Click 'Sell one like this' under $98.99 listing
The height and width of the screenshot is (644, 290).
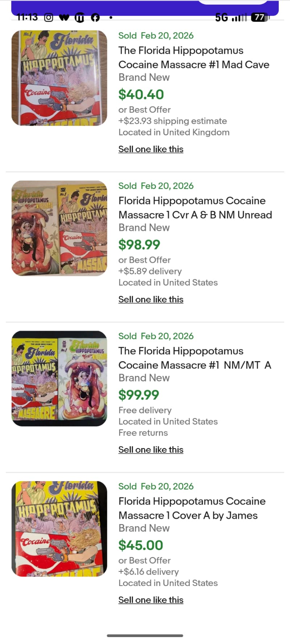151,300
